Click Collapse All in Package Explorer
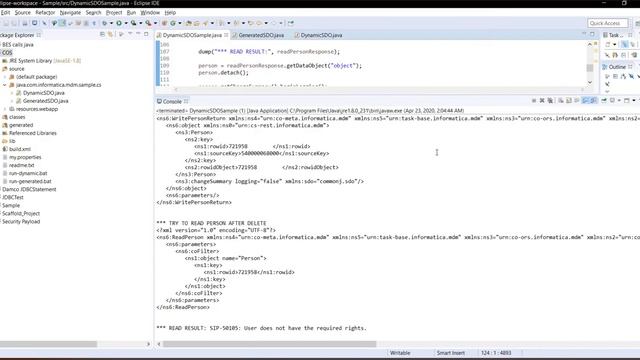Image resolution: width=640 pixels, height=360 pixels. click(102, 35)
